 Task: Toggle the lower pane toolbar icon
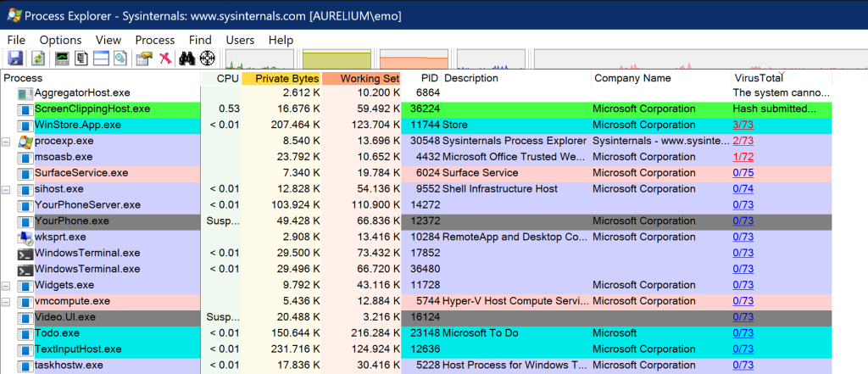coord(102,58)
